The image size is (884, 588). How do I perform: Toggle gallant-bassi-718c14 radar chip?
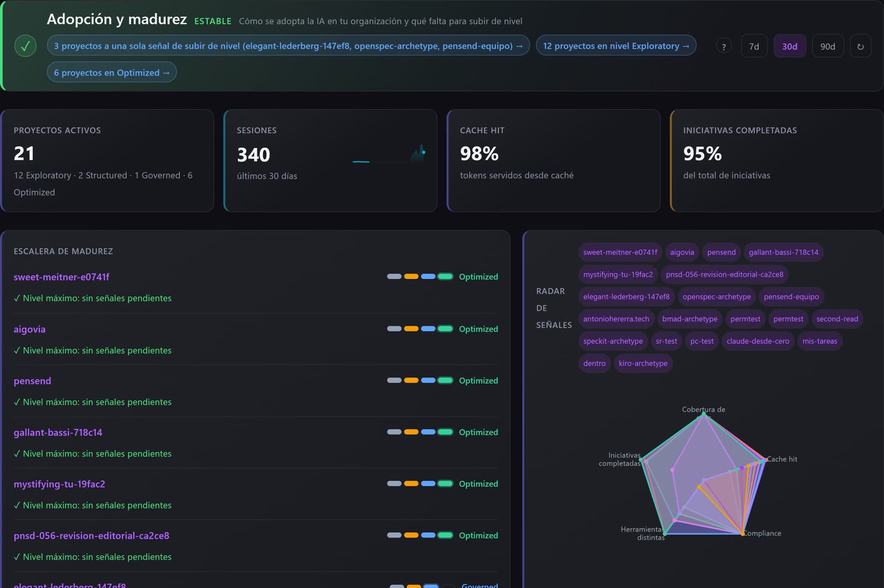[783, 252]
